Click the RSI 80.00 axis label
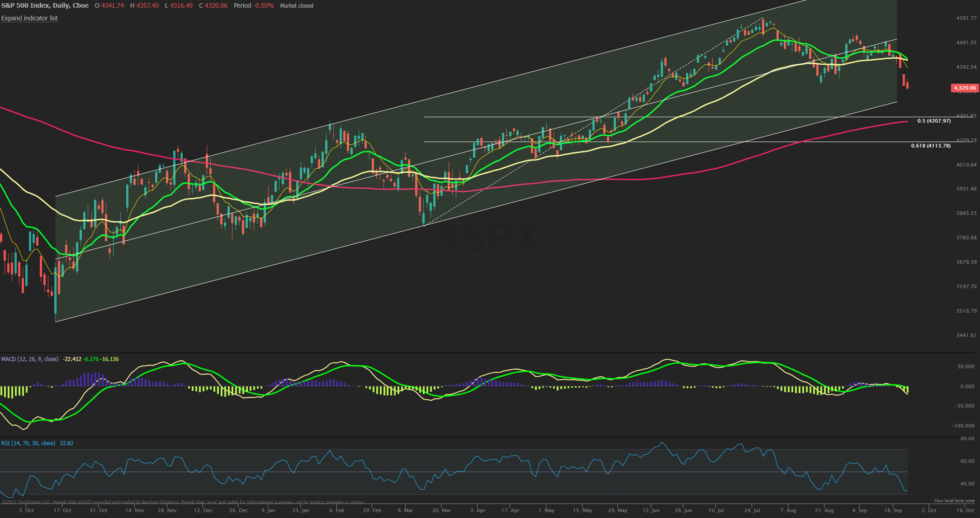This screenshot has height=518, width=980. (x=967, y=438)
